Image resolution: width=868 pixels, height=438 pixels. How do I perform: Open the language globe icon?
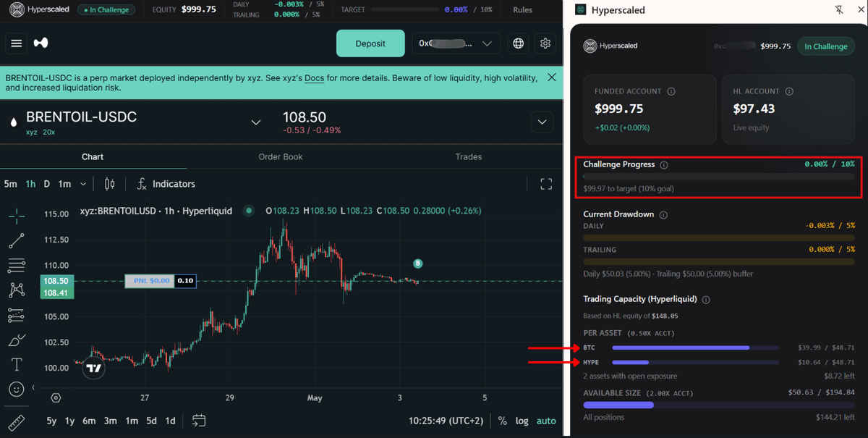(519, 43)
